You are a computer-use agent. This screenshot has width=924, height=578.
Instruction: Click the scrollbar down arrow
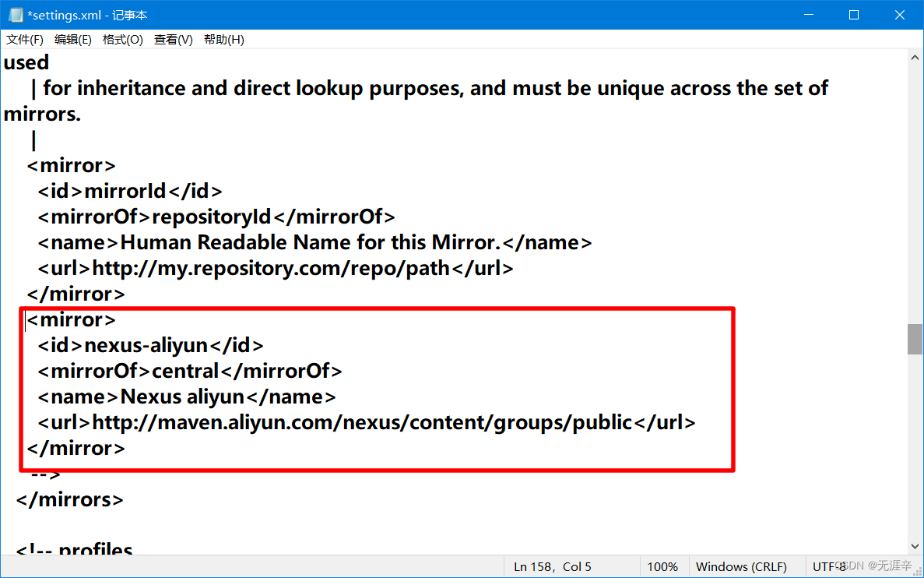point(915,546)
